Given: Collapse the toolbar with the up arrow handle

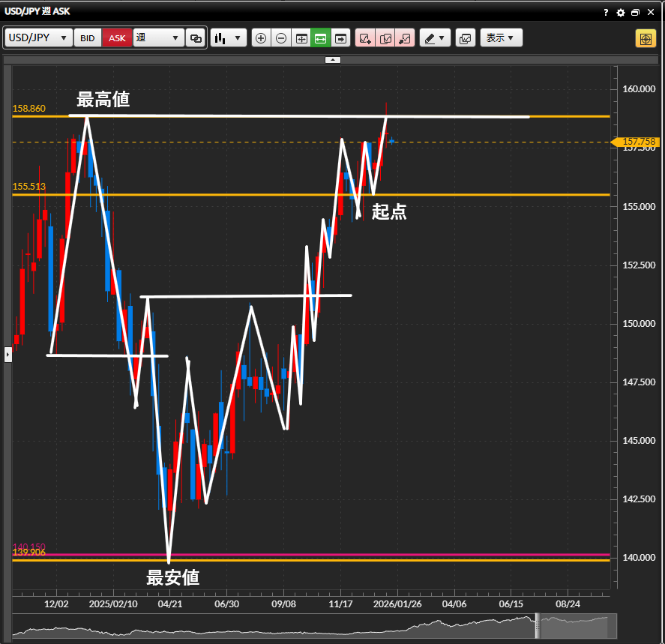Looking at the screenshot, I should [333, 59].
